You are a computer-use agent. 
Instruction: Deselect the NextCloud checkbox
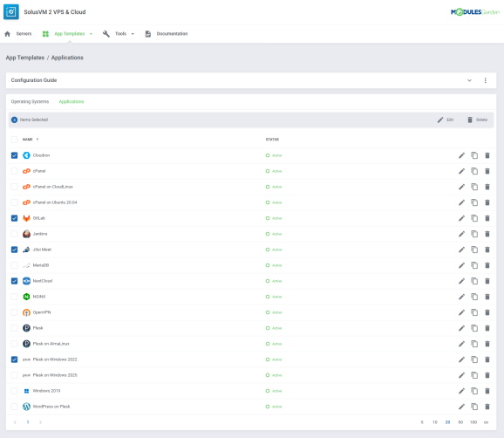[15, 281]
